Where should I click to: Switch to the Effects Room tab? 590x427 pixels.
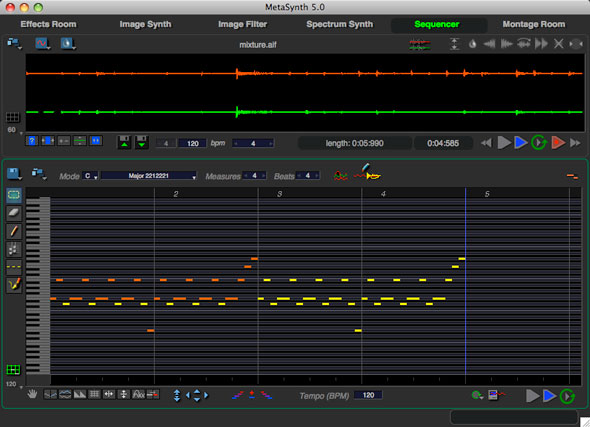click(x=48, y=24)
